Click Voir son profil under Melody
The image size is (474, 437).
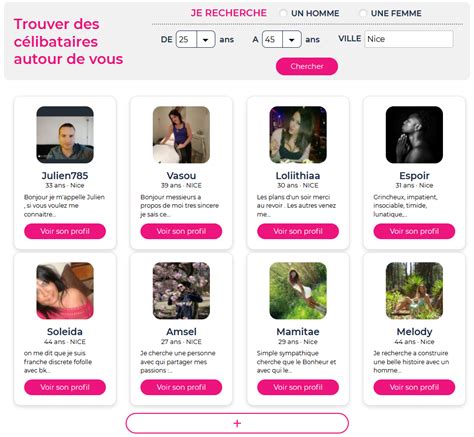coord(414,387)
